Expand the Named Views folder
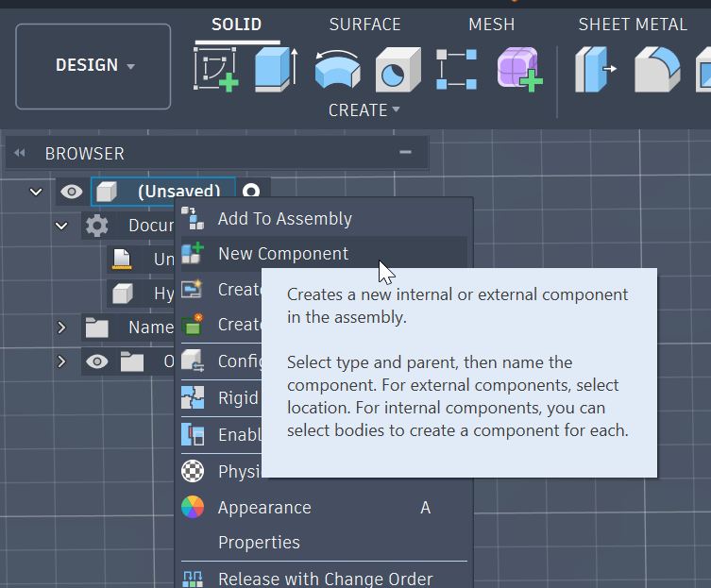This screenshot has width=711, height=588. coord(61,327)
